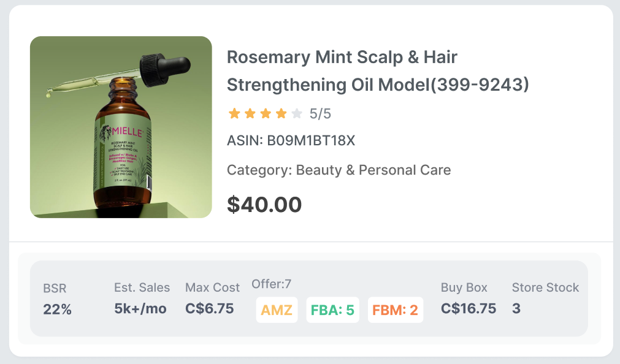This screenshot has width=620, height=364.
Task: Open the Beauty & Personal Care category
Action: (373, 170)
